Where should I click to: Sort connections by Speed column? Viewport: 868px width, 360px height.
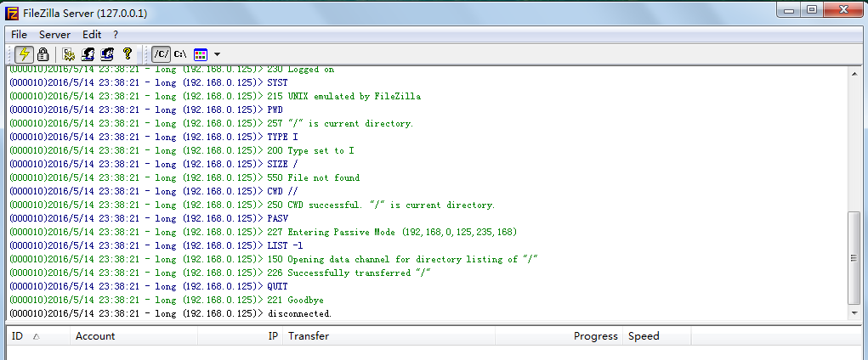pos(657,335)
